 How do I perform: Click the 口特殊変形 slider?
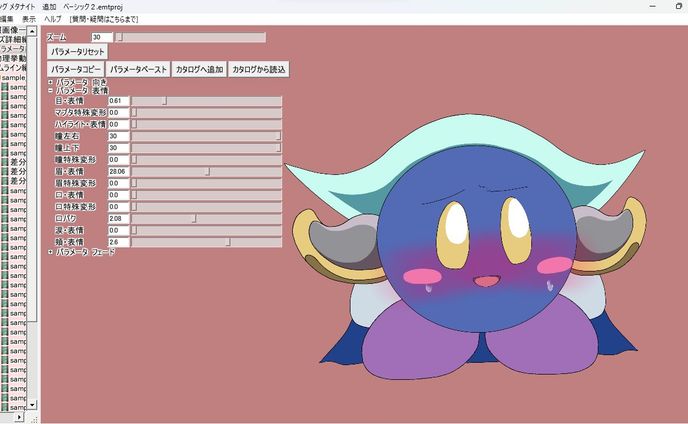207,207
